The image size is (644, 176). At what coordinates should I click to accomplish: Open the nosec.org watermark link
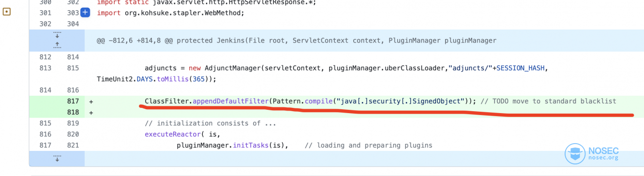point(603,158)
